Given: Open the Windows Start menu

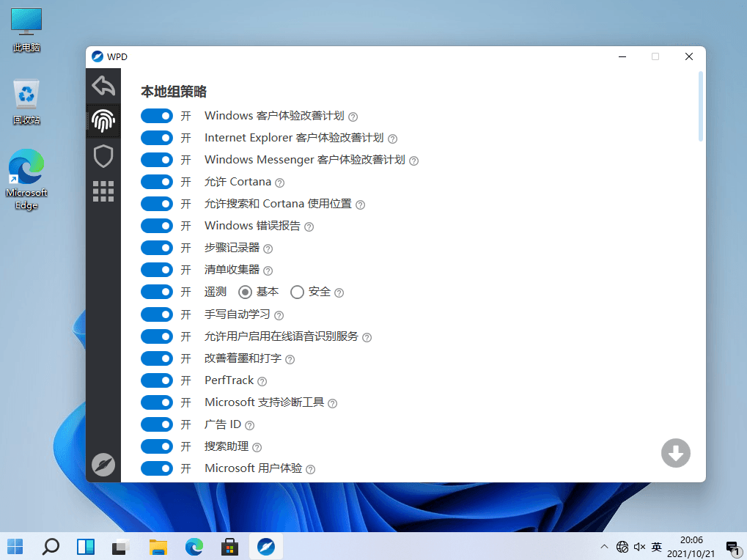Looking at the screenshot, I should (15, 547).
